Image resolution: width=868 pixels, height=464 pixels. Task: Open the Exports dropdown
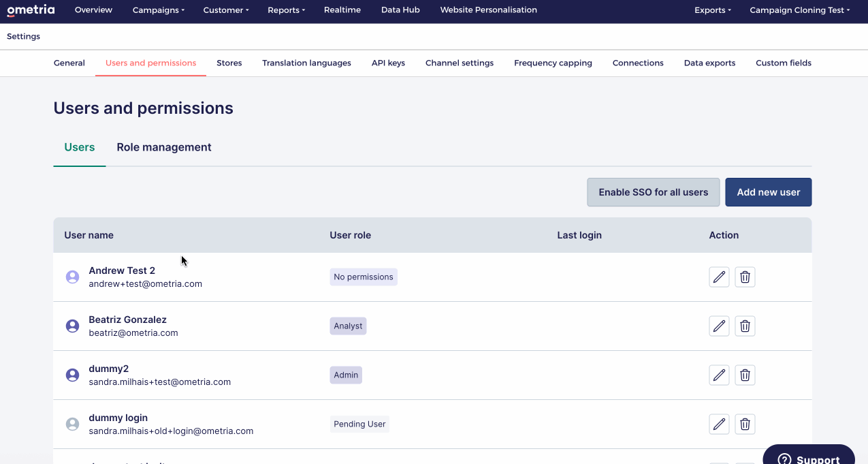click(712, 10)
